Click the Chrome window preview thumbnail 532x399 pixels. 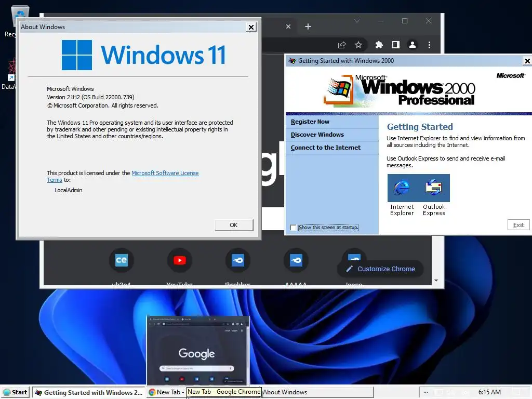point(198,350)
